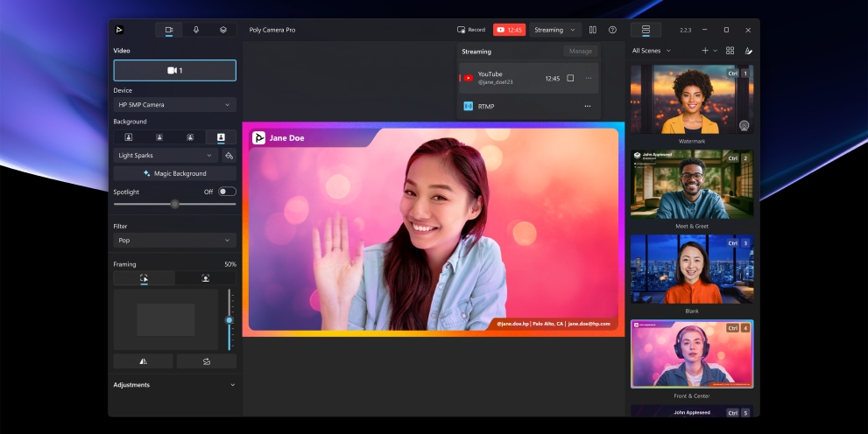Open the microphone audio tab
The width and height of the screenshot is (868, 434).
click(196, 30)
